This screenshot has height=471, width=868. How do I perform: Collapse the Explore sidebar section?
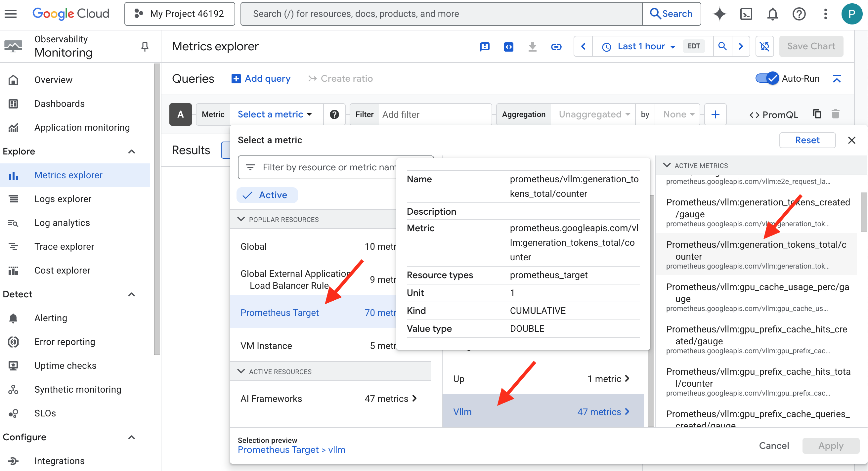[x=132, y=151]
